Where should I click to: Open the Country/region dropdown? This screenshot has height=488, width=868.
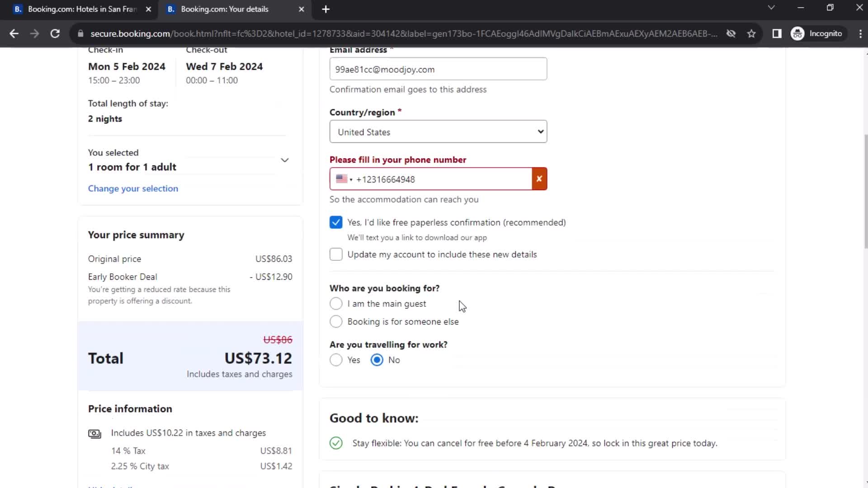pos(438,131)
